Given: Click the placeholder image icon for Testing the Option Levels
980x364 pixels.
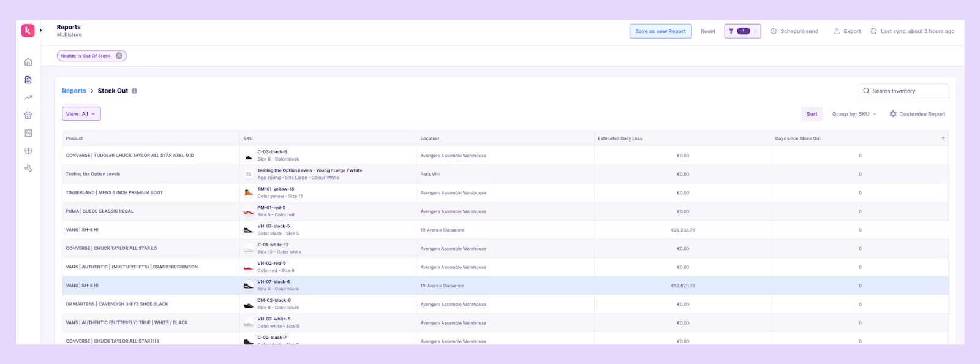Looking at the screenshot, I should pyautogui.click(x=249, y=174).
